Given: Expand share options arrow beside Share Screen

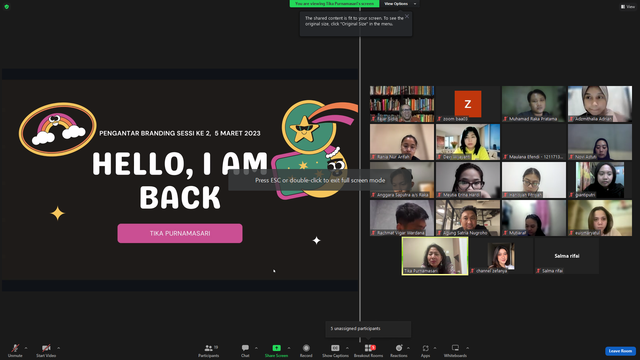Looking at the screenshot, I should point(289,348).
